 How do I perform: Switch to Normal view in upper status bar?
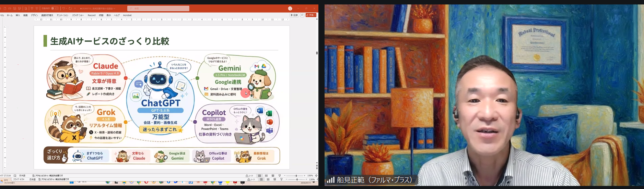coord(260,176)
